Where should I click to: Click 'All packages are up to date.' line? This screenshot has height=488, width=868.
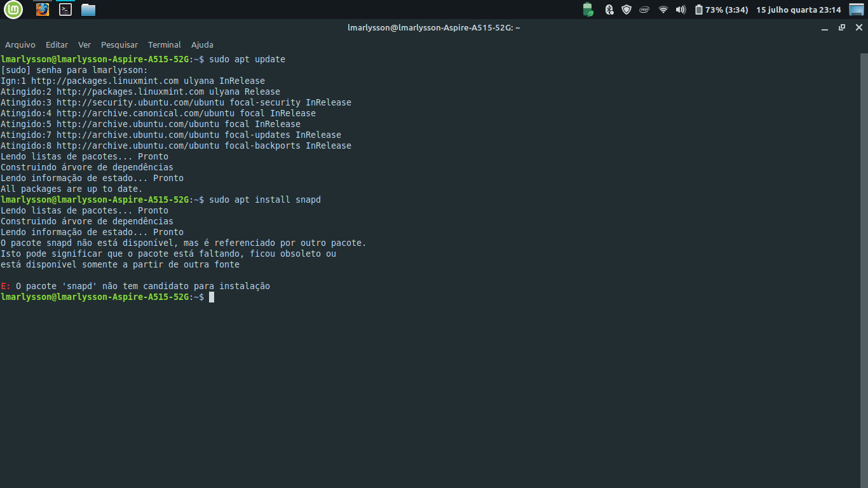[72, 189]
